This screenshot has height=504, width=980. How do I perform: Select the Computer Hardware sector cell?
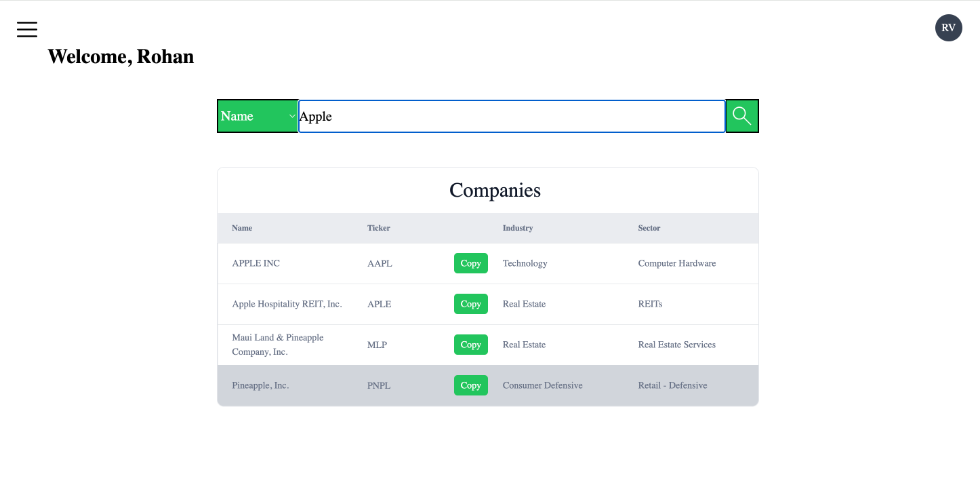677,263
